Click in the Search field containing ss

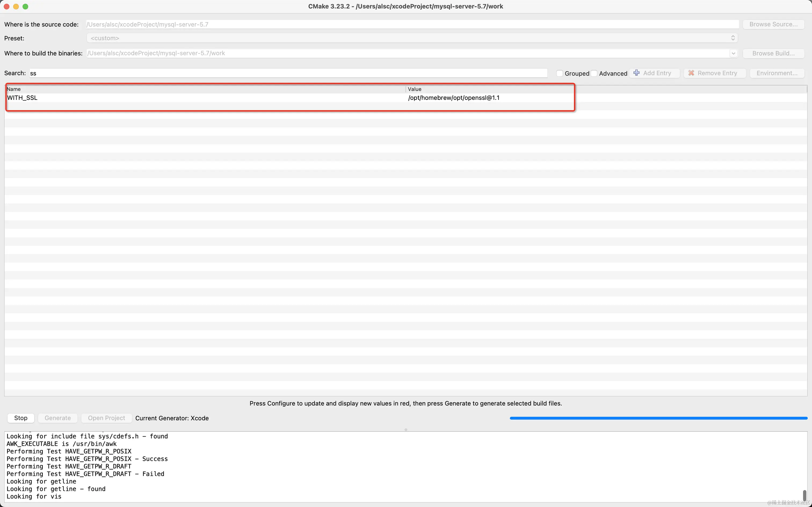click(288, 73)
